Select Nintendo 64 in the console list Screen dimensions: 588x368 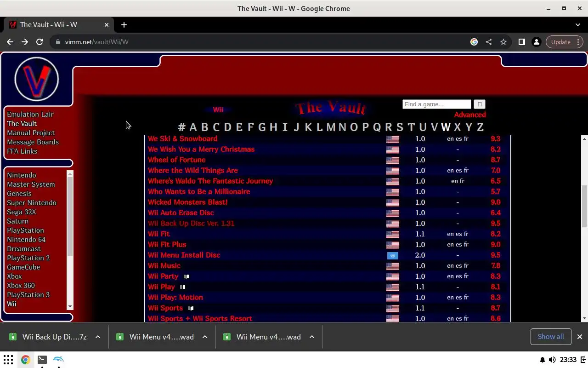click(26, 240)
